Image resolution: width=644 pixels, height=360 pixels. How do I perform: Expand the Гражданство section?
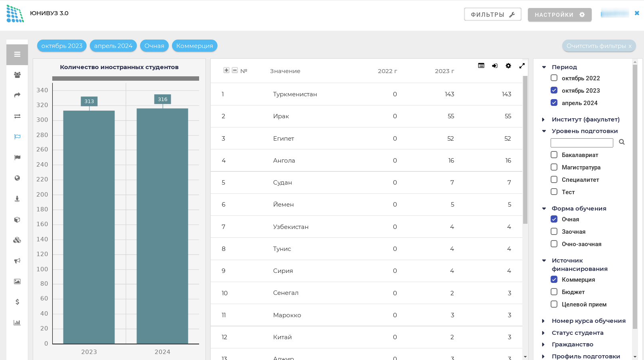(x=543, y=344)
